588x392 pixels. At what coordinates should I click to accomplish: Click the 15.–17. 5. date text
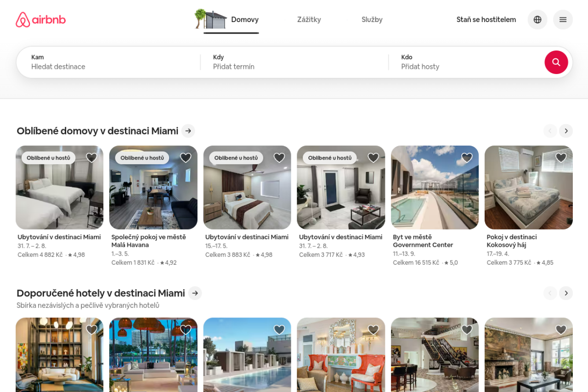(216, 246)
